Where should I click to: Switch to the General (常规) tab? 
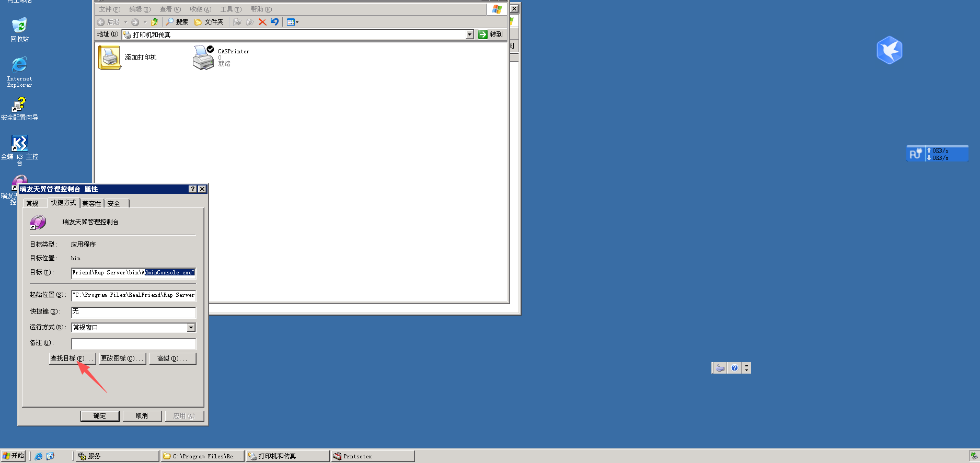32,203
